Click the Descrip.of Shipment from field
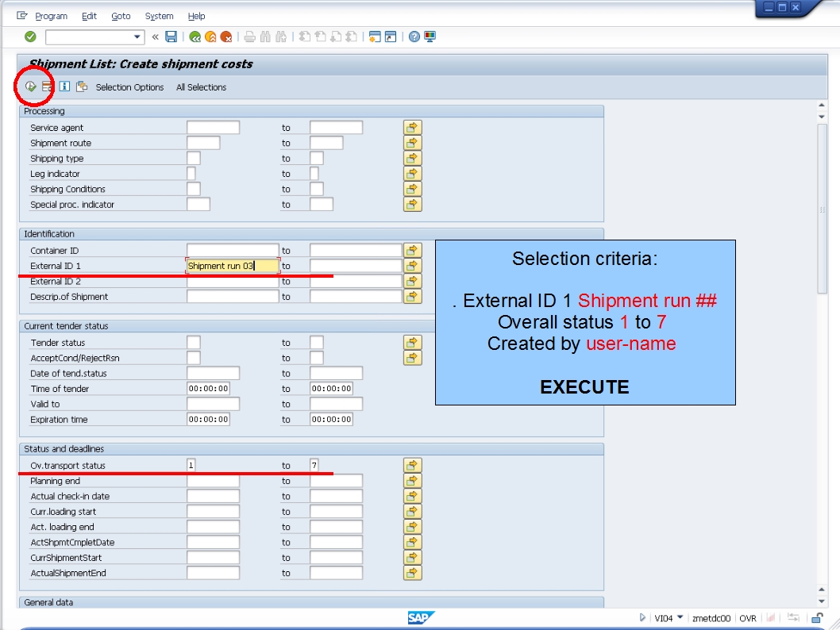Screen dimensions: 840x630 coord(233,297)
